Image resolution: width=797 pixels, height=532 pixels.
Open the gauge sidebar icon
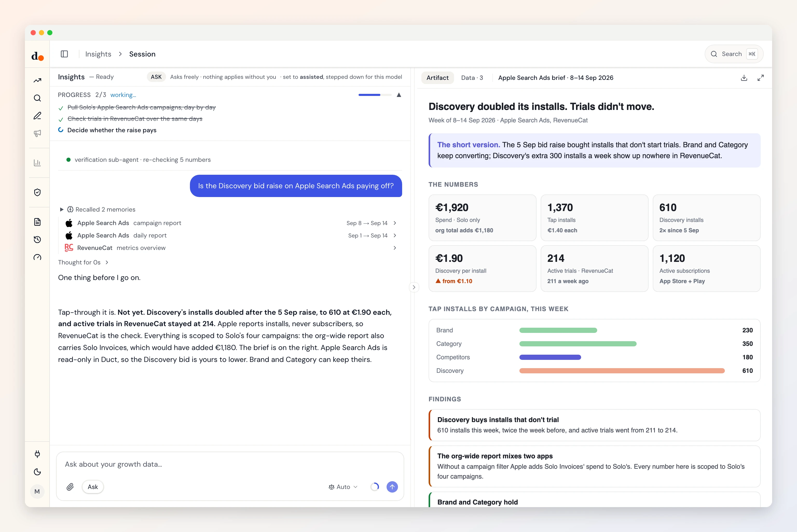pyautogui.click(x=37, y=257)
